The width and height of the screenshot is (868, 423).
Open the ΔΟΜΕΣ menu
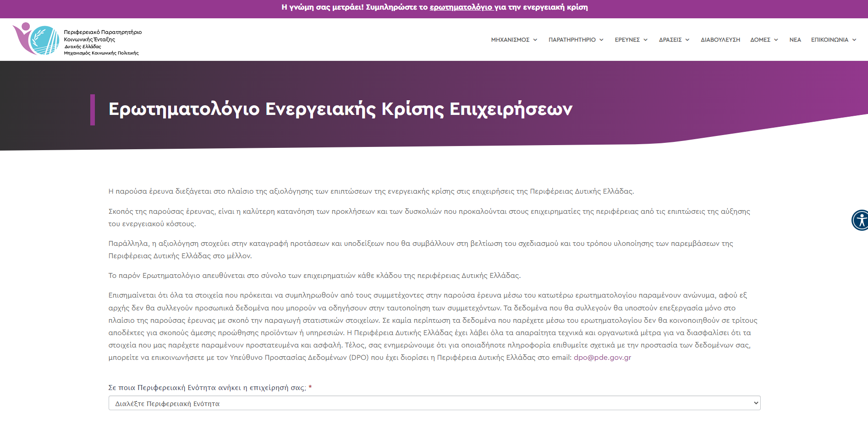pos(760,40)
